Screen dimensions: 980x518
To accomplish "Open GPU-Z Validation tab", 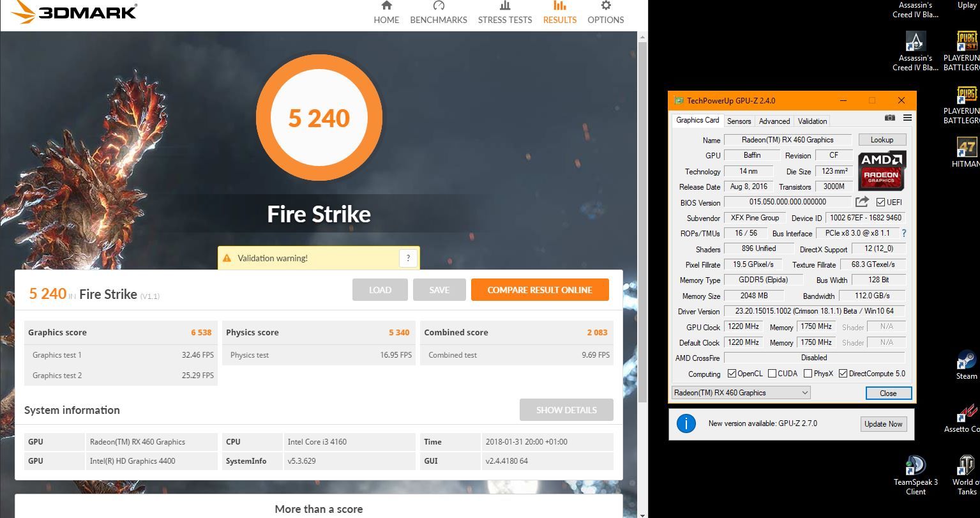I will (x=812, y=121).
